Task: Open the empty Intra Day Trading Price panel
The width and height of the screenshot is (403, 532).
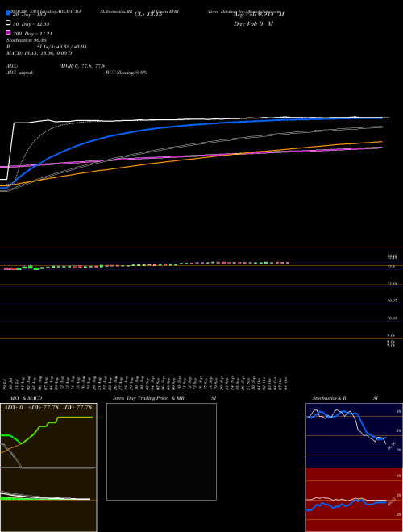Action: point(161,451)
